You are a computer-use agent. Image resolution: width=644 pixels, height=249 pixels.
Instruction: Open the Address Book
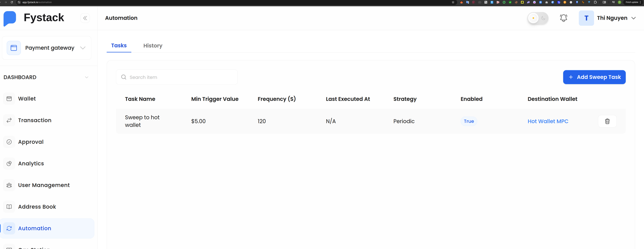(37, 206)
